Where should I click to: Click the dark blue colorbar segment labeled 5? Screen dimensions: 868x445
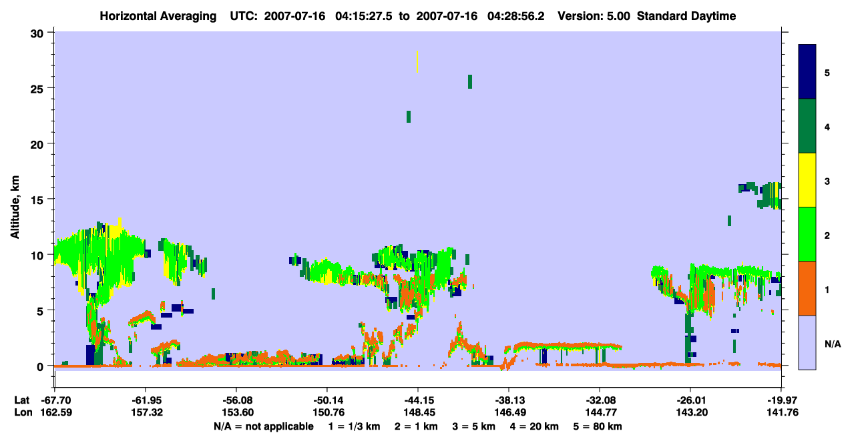point(807,72)
